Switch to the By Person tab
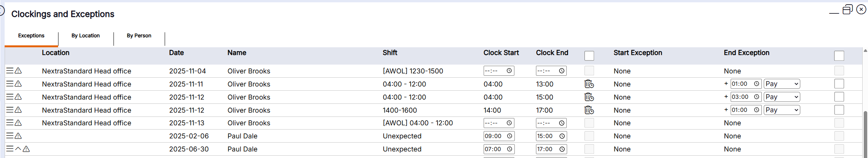Image resolution: width=868 pixels, height=158 pixels. [x=139, y=36]
